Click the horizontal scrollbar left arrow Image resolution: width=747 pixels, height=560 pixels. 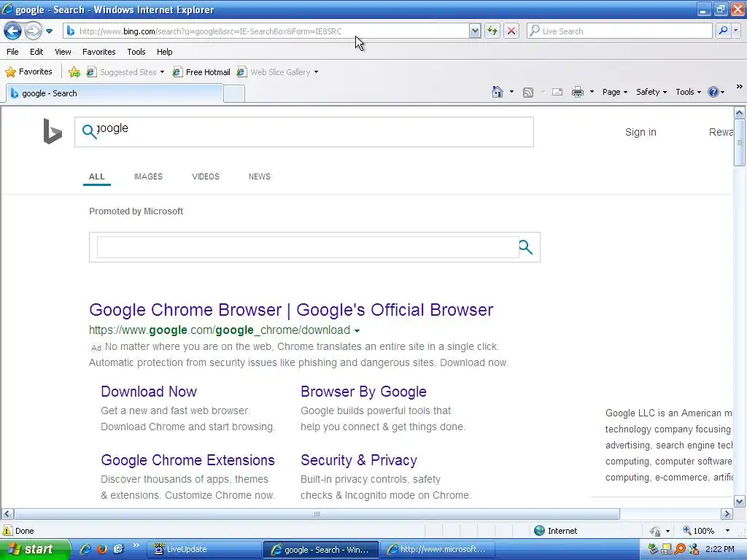pos(7,514)
